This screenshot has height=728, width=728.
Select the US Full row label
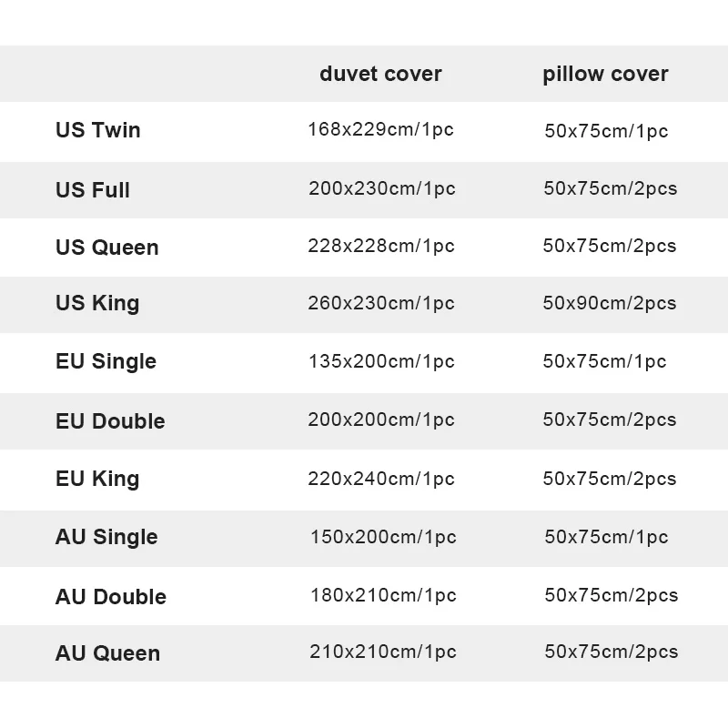click(x=93, y=190)
